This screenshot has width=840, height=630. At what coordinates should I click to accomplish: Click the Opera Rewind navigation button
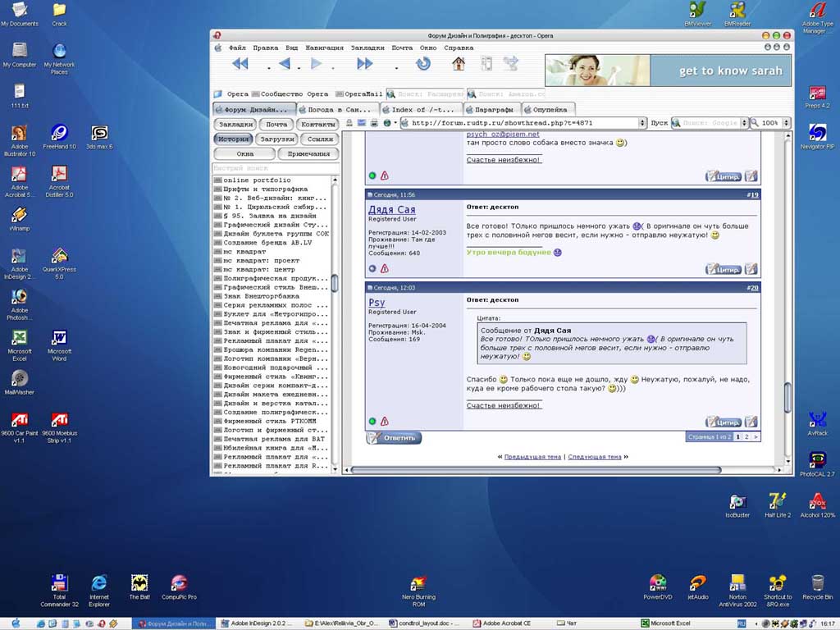pos(240,64)
